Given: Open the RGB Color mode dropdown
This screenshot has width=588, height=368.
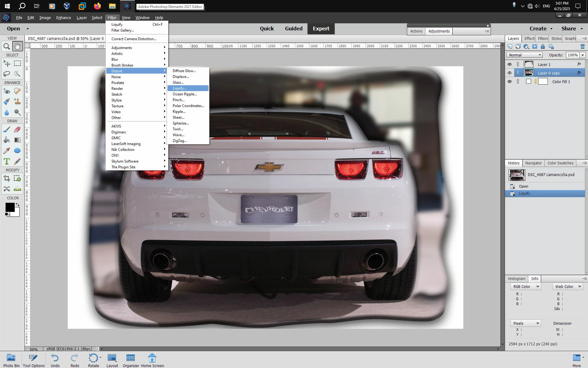Looking at the screenshot, I should click(526, 286).
